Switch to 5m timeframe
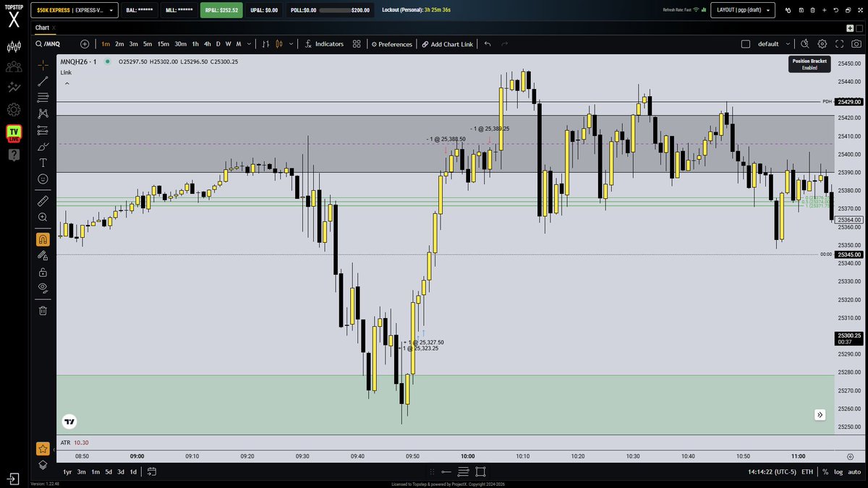868x488 pixels. [147, 44]
